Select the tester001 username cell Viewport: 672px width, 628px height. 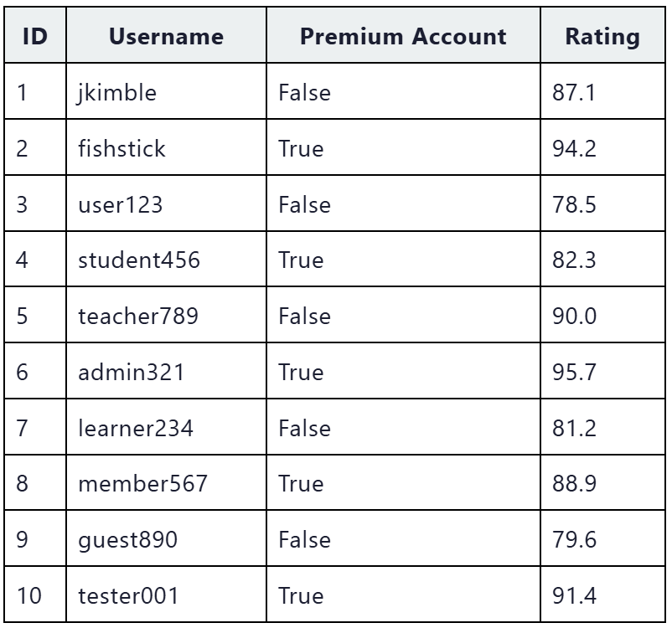coord(166,595)
